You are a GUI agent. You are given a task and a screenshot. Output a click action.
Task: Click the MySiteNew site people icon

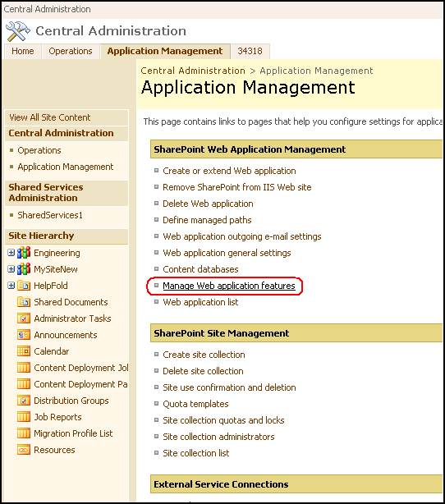pos(24,269)
